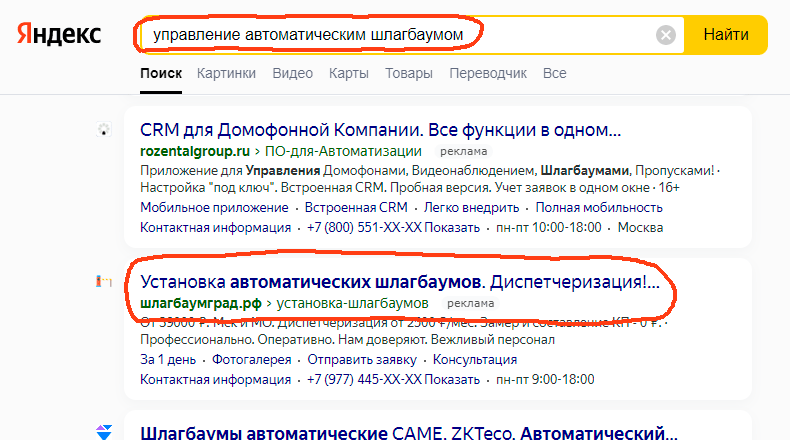Open the Легко внедрить sitelink

[x=471, y=208]
